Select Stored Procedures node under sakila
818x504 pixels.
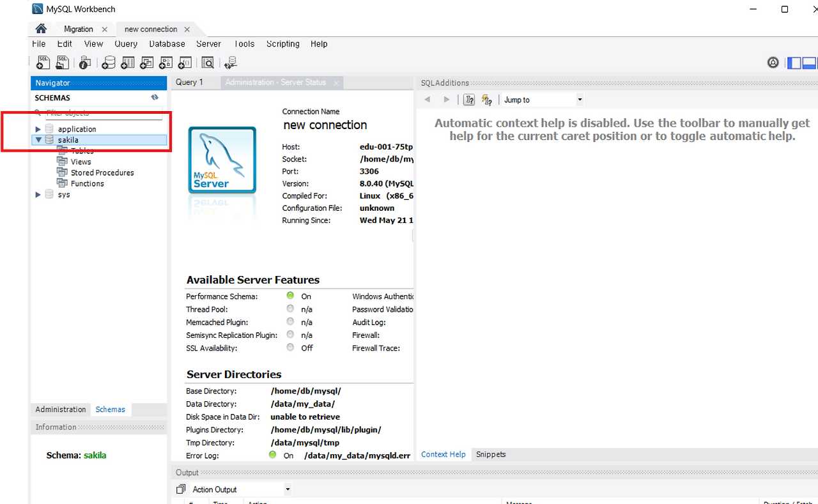102,172
